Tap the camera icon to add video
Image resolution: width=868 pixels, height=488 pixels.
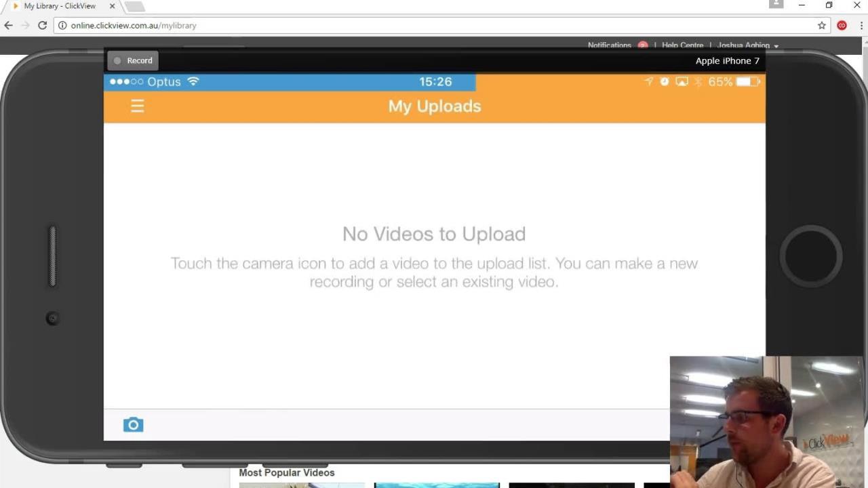pos(133,425)
